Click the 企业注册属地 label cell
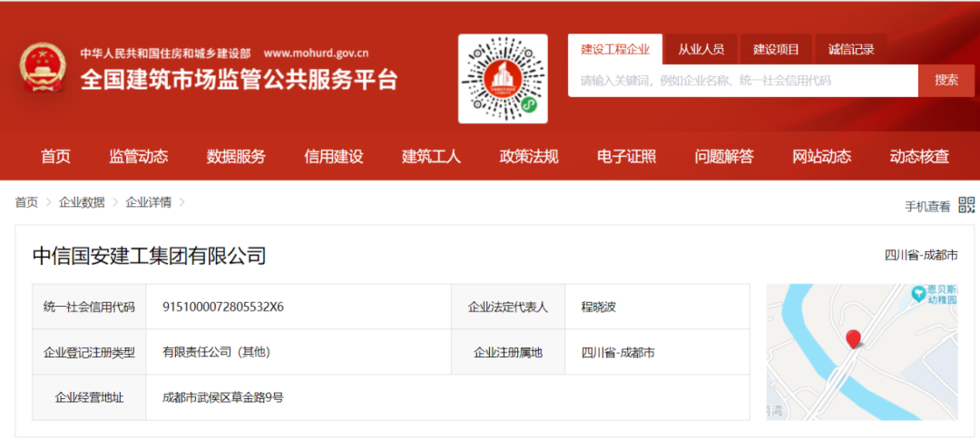This screenshot has height=440, width=980. (x=508, y=353)
